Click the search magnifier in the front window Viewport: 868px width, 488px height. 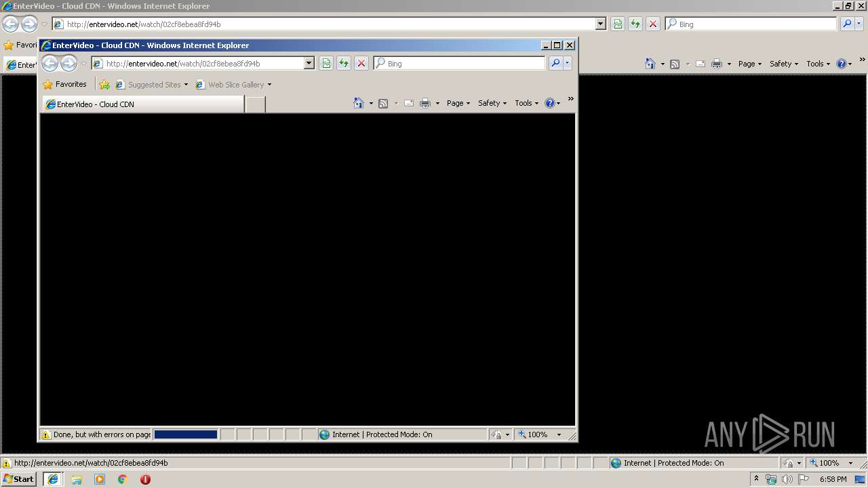(555, 63)
